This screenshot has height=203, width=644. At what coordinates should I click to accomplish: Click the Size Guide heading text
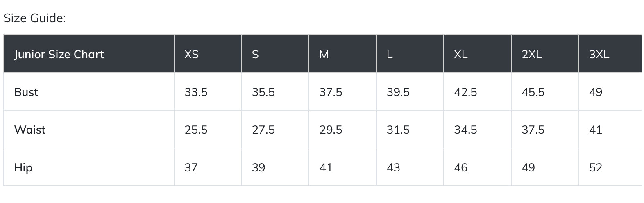(x=34, y=18)
